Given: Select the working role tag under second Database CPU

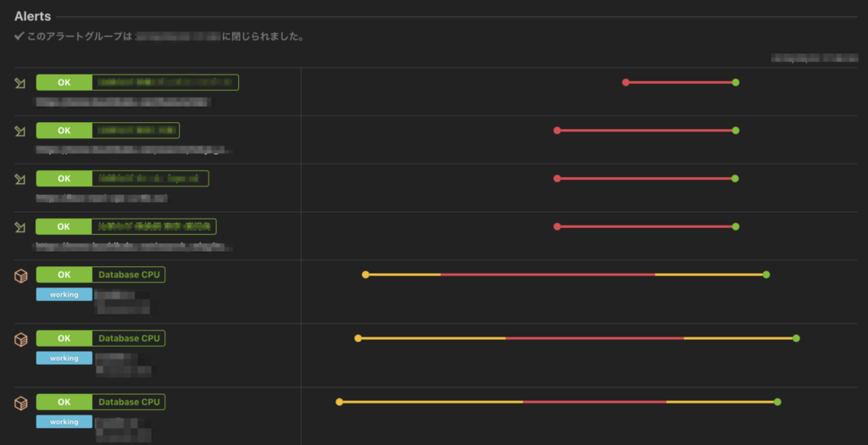Looking at the screenshot, I should 64,358.
